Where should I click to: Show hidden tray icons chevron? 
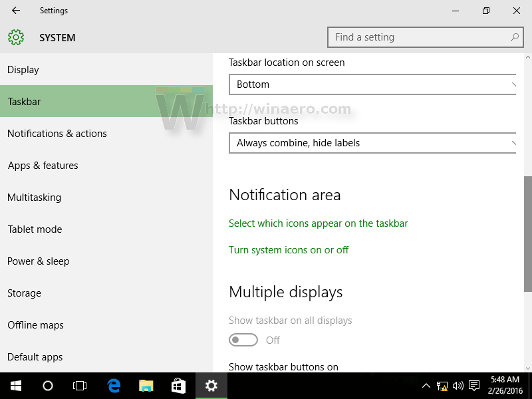coord(426,386)
